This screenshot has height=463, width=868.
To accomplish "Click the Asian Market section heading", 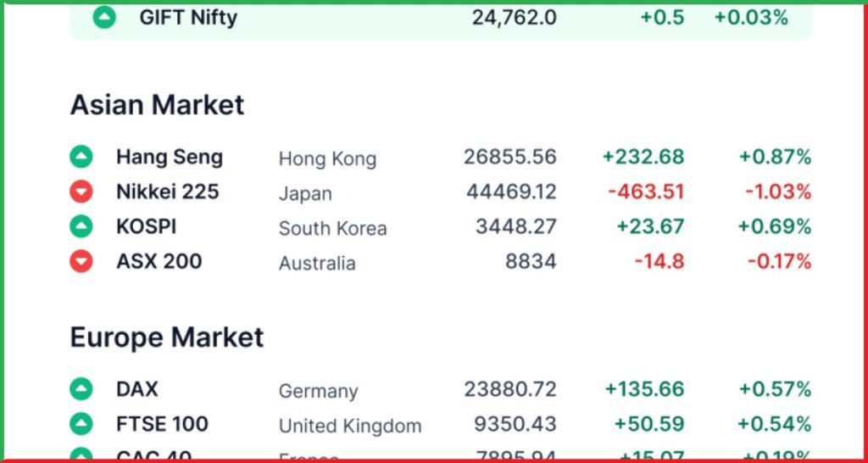I will click(157, 105).
